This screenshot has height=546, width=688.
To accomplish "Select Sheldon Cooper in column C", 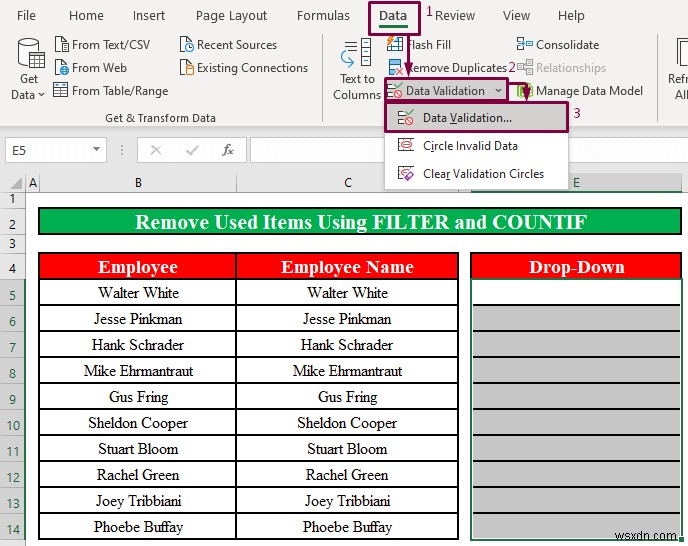I will point(348,423).
